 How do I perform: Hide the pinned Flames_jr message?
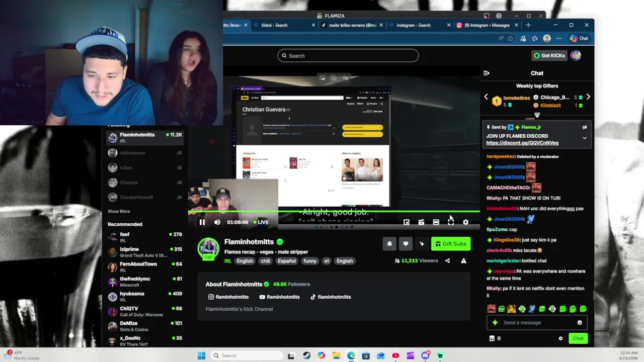(x=585, y=128)
